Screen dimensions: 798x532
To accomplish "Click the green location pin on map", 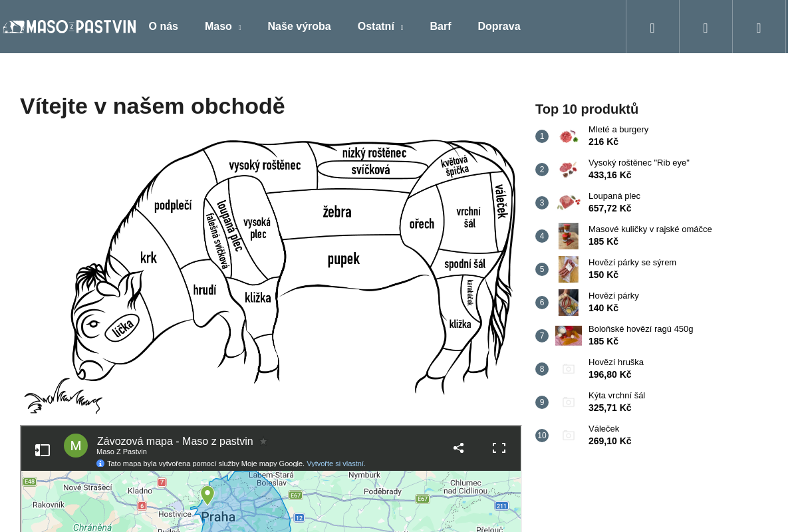I will point(207,495).
